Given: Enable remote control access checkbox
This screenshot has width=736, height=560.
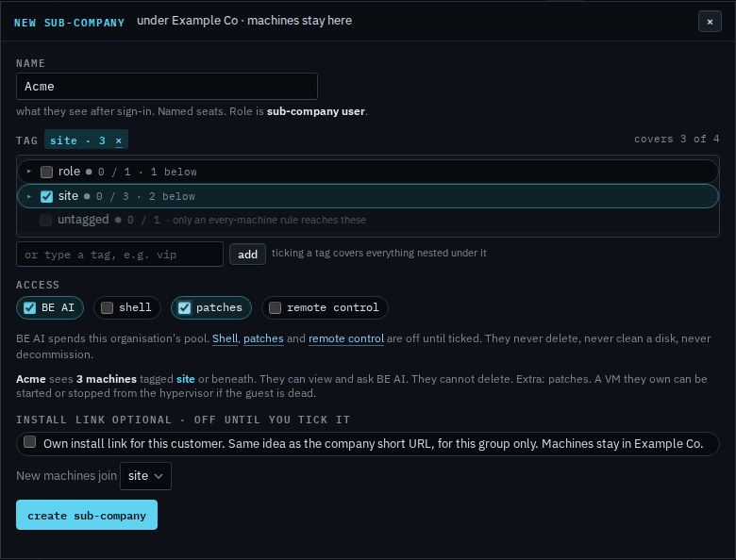Looking at the screenshot, I should pyautogui.click(x=276, y=307).
